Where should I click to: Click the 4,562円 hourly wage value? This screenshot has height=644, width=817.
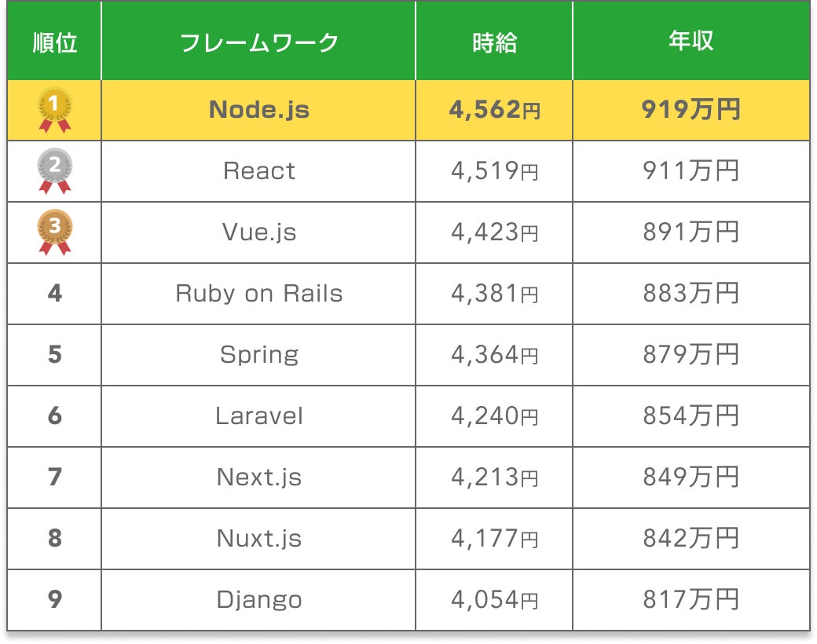click(x=494, y=110)
